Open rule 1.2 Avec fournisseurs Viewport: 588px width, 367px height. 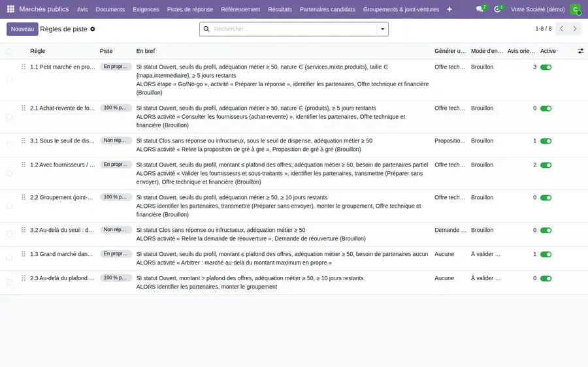(x=63, y=165)
